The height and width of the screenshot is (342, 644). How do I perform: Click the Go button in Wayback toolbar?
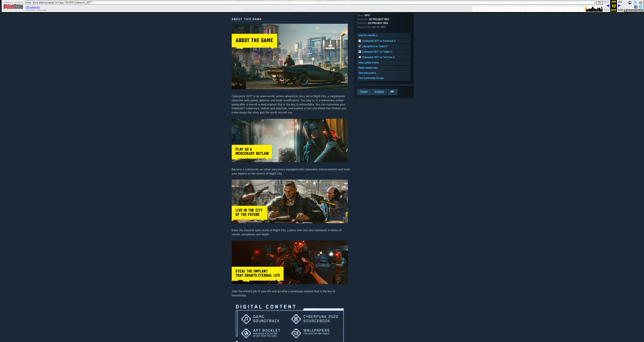point(599,3)
